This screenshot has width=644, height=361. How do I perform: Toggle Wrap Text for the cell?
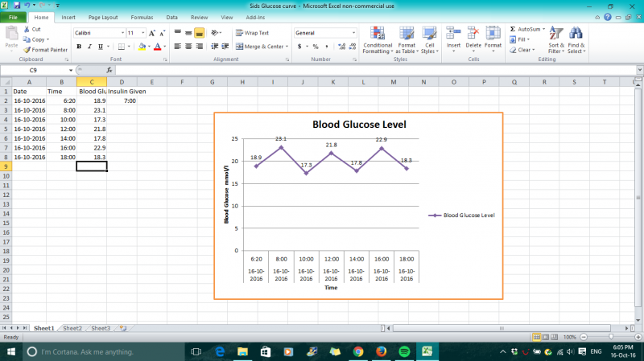click(252, 33)
